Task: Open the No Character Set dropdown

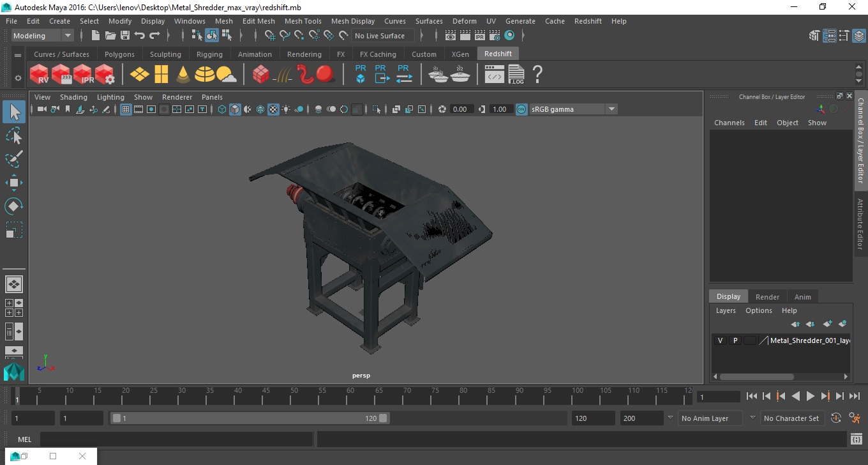Action: pyautogui.click(x=792, y=418)
